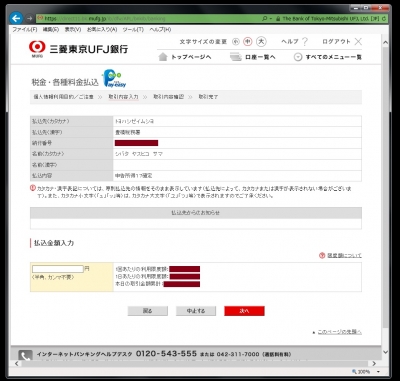
Task: Click the 払込先からのお知らせ header bar
Action: [196, 213]
